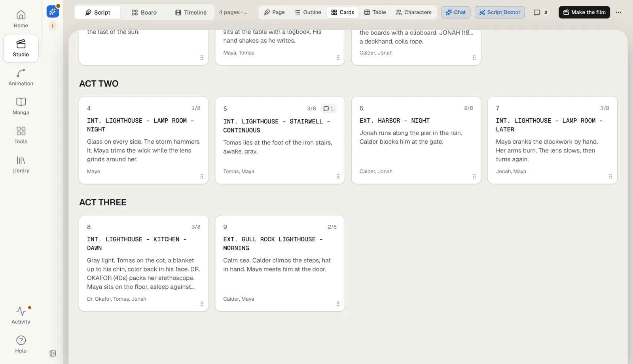Select the Table view
This screenshot has height=364, width=633.
coord(375,12)
